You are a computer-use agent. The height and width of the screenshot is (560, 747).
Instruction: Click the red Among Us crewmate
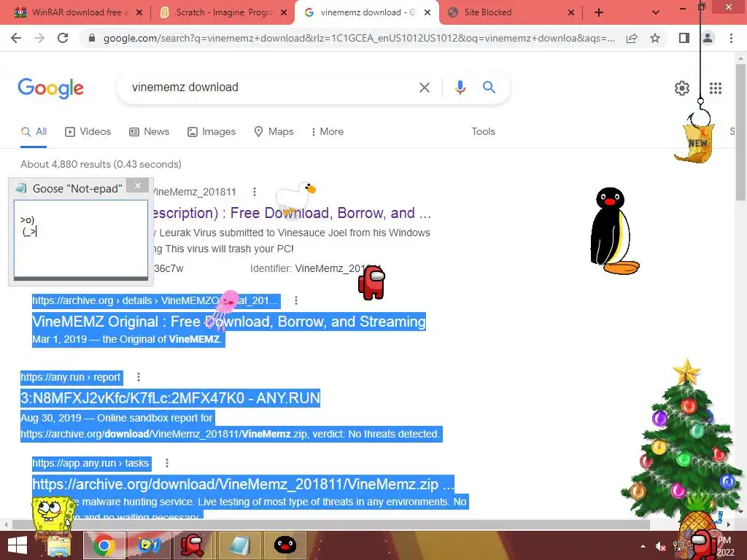pyautogui.click(x=371, y=283)
